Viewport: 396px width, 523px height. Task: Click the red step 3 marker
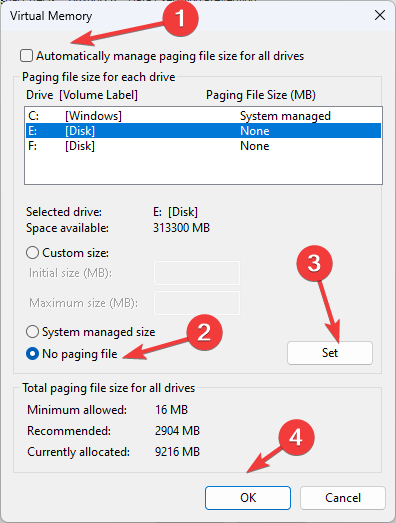(x=314, y=264)
